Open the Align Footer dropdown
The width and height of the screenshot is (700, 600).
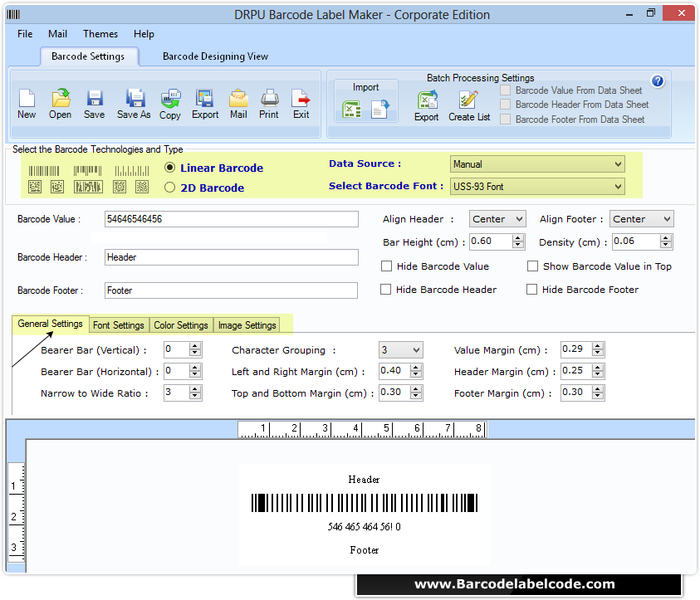pos(642,219)
